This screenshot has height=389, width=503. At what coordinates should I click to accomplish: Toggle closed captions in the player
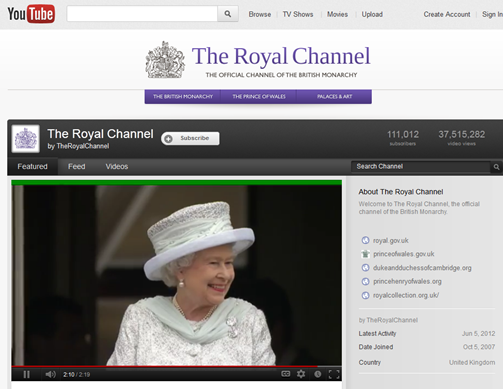(286, 374)
